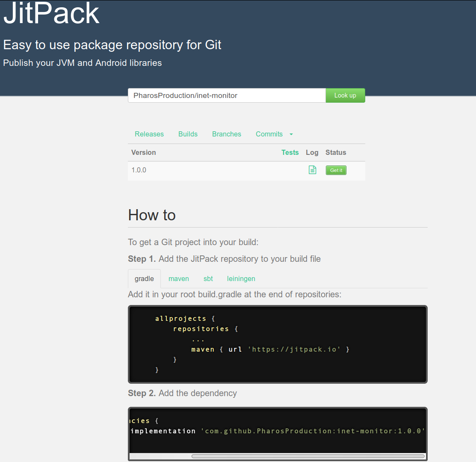
Task: Click the JitPack logo heading
Action: [50, 13]
